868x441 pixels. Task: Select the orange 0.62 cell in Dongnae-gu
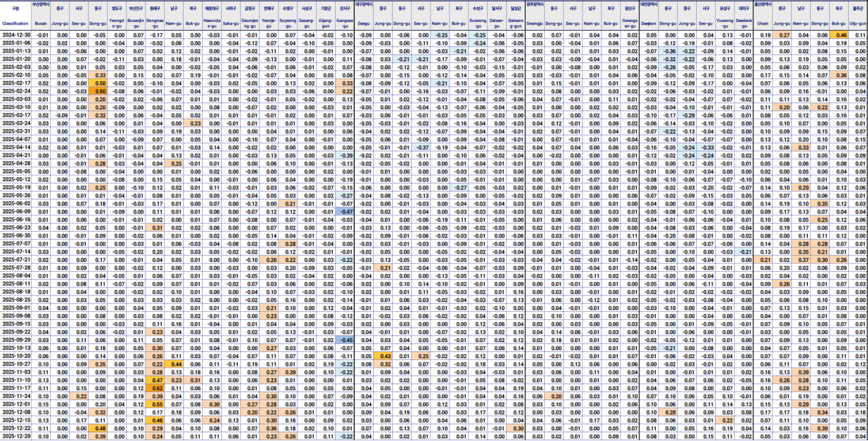click(x=157, y=388)
